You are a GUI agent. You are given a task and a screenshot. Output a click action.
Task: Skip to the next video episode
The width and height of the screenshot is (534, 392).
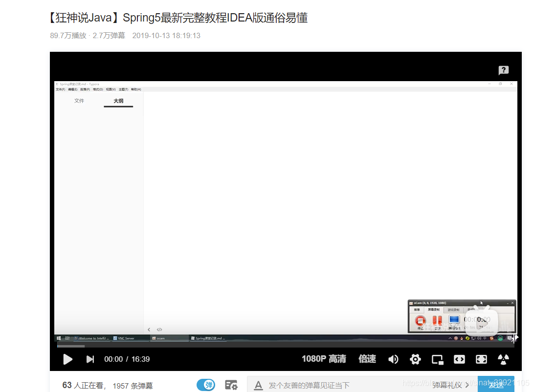click(x=90, y=359)
